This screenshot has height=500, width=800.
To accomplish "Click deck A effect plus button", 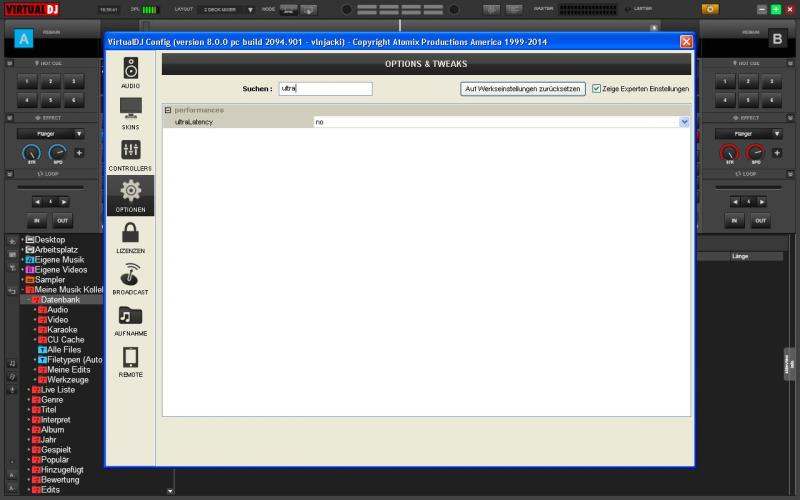I will 79,153.
